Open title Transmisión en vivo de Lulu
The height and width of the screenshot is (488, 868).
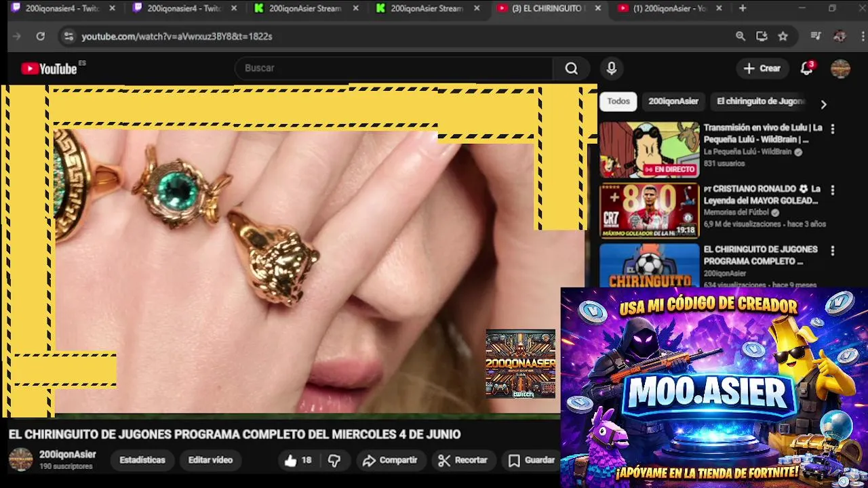[763, 134]
